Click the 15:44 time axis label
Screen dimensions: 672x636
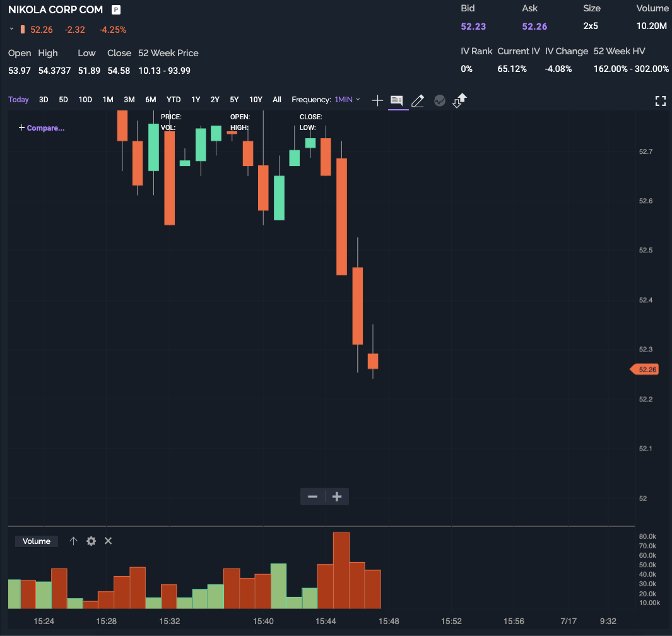pyautogui.click(x=326, y=621)
